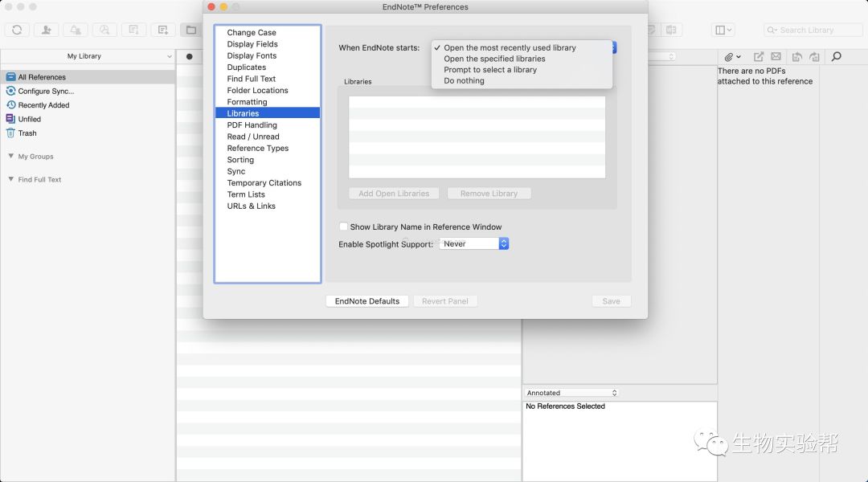The height and width of the screenshot is (482, 868).
Task: Click the email envelope icon
Action: coord(776,56)
